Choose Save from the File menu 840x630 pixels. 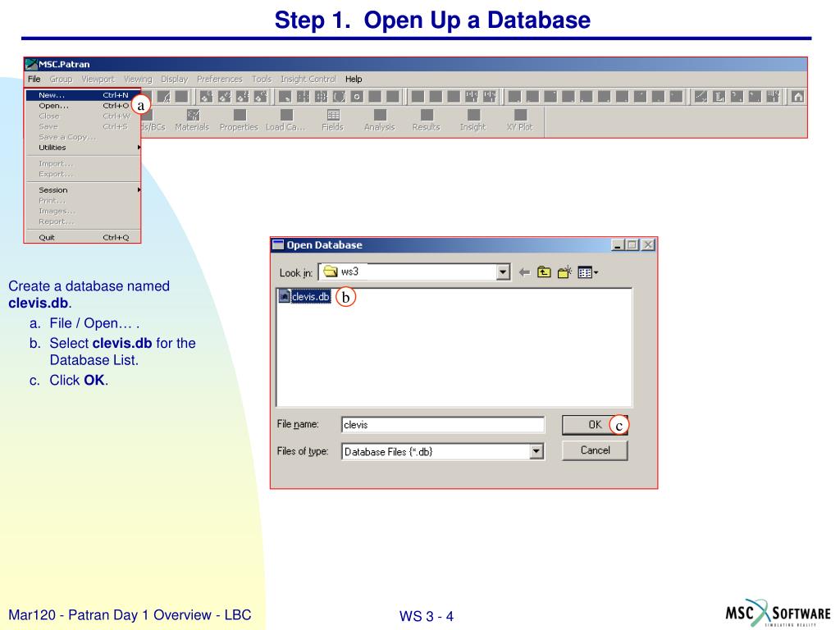coord(83,126)
